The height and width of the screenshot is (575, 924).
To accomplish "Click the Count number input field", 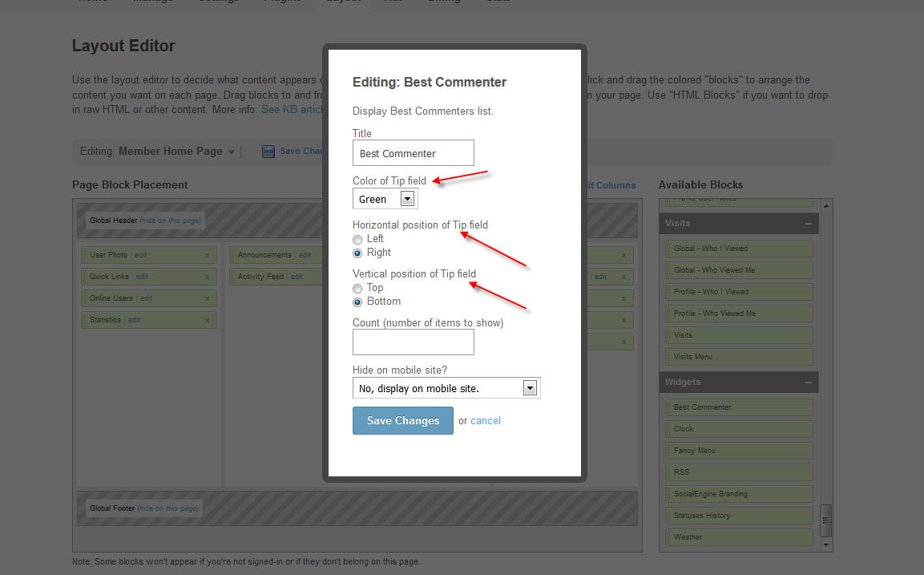I will click(x=413, y=342).
